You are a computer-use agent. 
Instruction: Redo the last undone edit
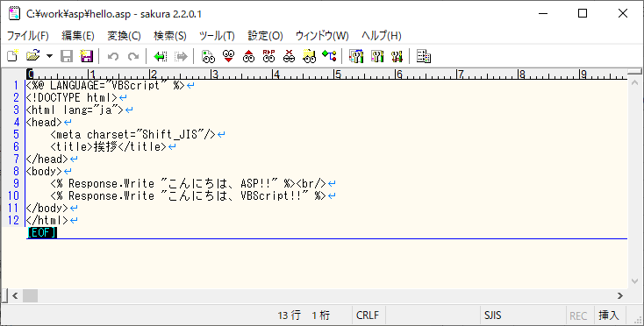pyautogui.click(x=133, y=56)
